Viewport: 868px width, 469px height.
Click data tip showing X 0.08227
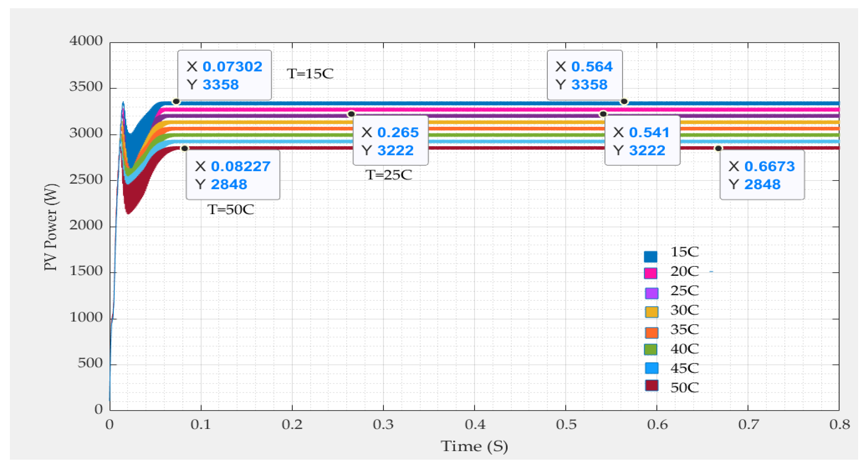pyautogui.click(x=233, y=175)
